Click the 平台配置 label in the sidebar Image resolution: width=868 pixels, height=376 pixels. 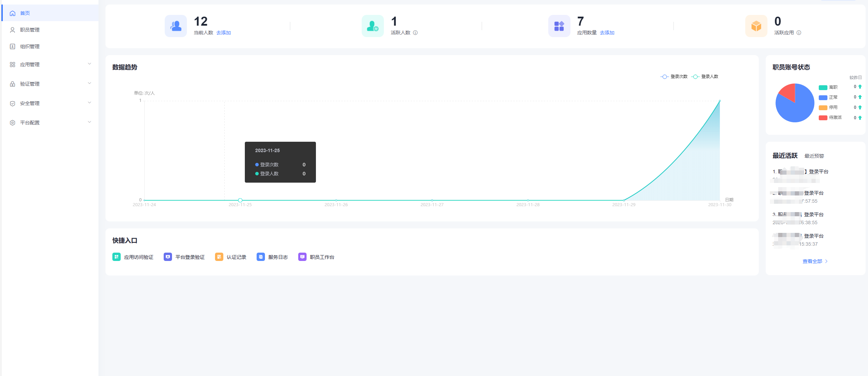(30, 123)
